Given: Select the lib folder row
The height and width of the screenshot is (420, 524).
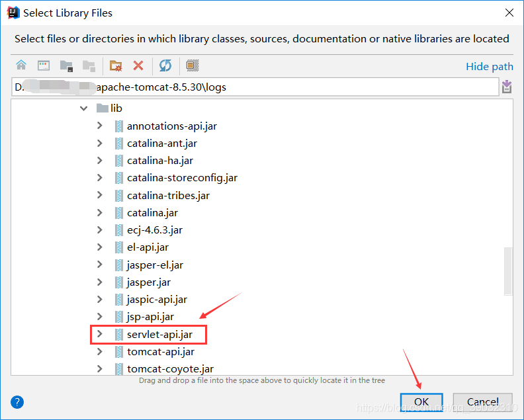Looking at the screenshot, I should 109,108.
